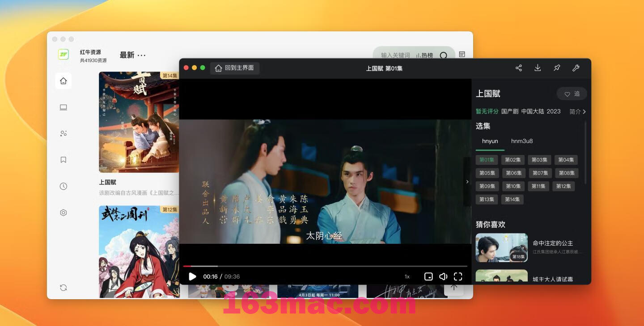This screenshot has height=326, width=644.
Task: Select episode 第06集
Action: (513, 173)
